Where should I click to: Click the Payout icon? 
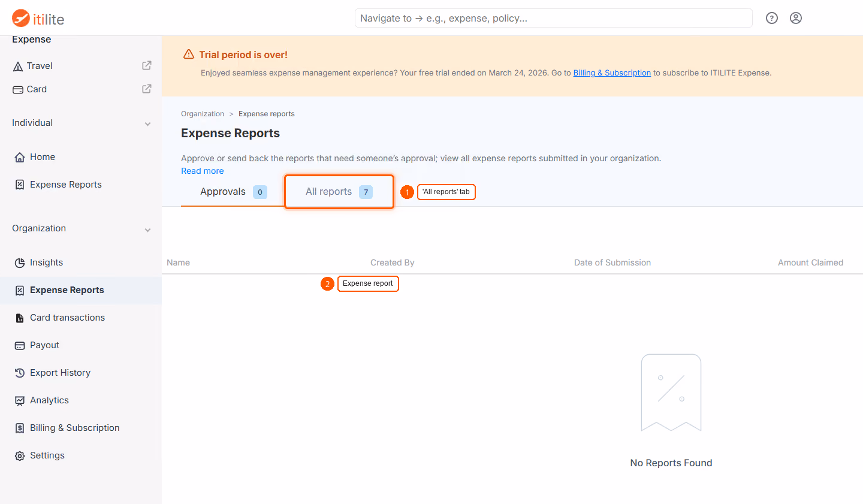(20, 345)
